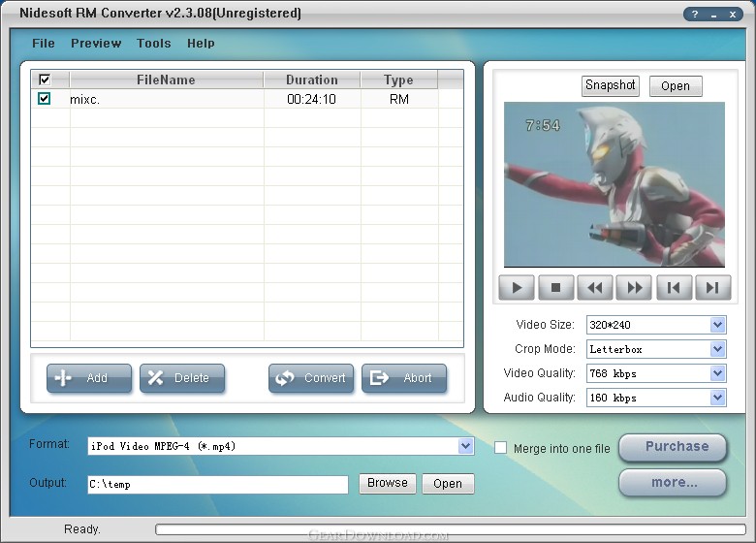
Task: Stop the video preview playback
Action: click(x=556, y=288)
